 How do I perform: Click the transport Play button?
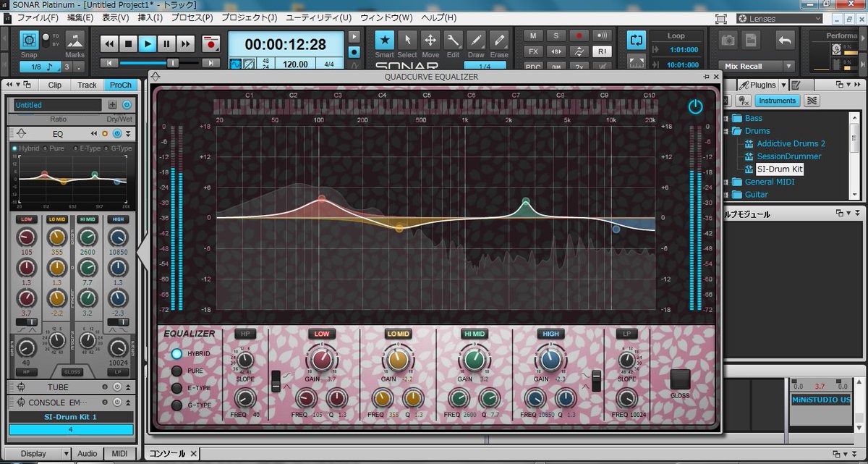coord(148,44)
